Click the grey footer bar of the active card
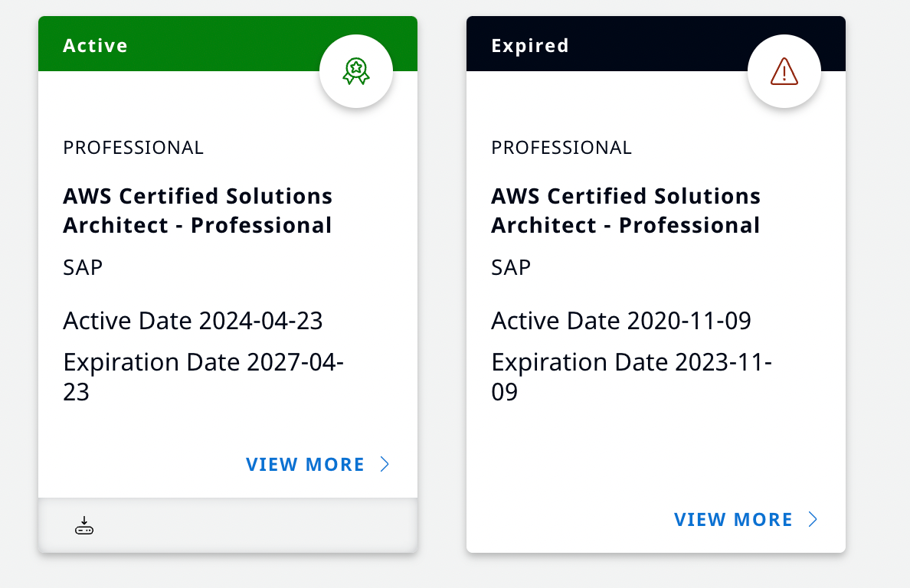This screenshot has height=588, width=910. [245, 525]
